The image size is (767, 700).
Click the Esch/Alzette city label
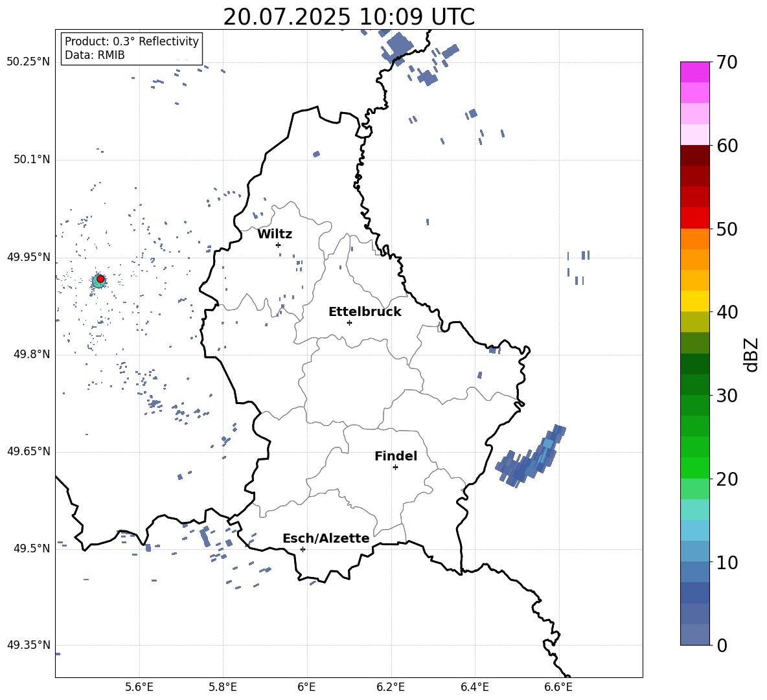(x=326, y=539)
